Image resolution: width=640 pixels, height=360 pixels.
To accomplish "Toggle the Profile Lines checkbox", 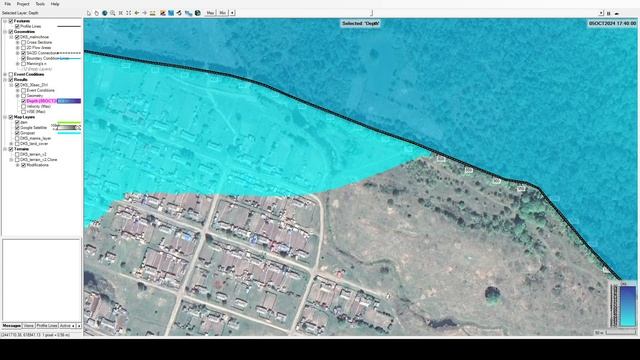I will pyautogui.click(x=17, y=26).
